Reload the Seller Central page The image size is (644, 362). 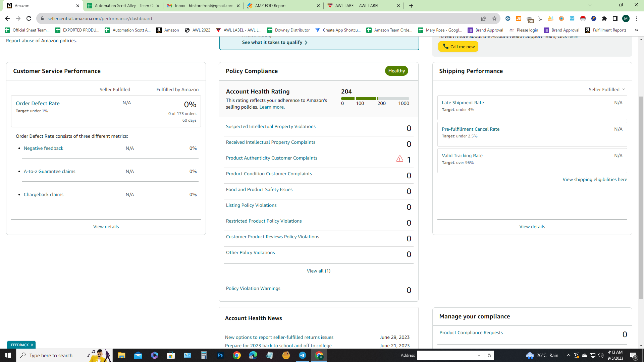(x=29, y=18)
